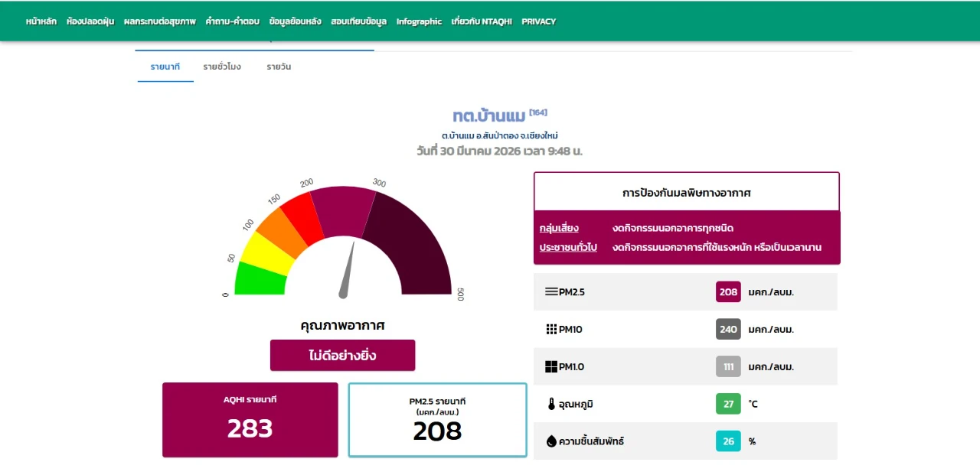Click the relative humidity droplet icon

[551, 441]
